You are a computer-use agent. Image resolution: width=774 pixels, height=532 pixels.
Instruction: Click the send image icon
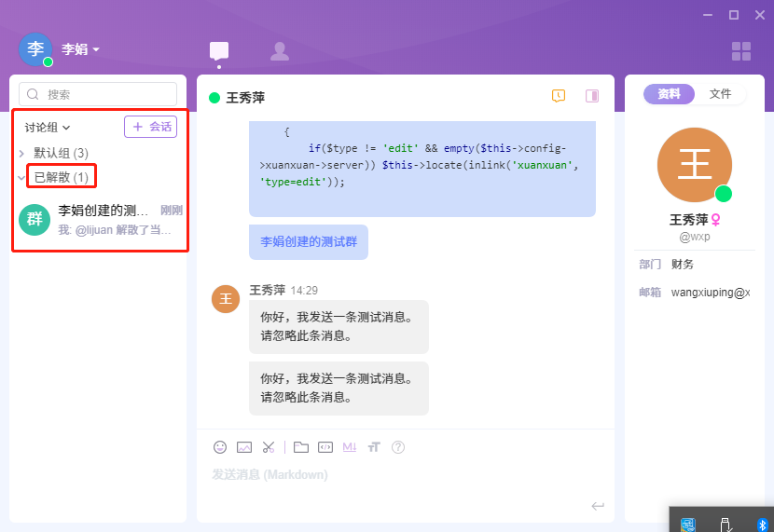click(x=244, y=447)
